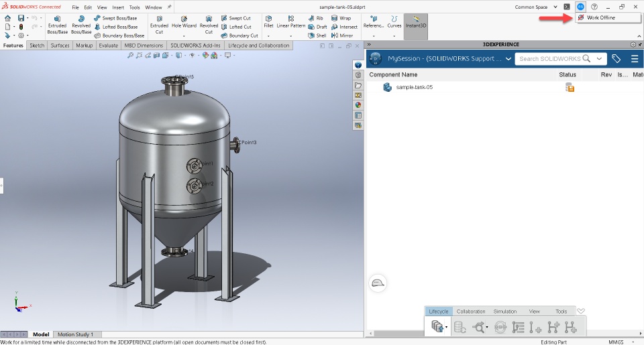Click the Extruded Boss/Base tool
Screen dimensions: 644x345
[x=57, y=25]
